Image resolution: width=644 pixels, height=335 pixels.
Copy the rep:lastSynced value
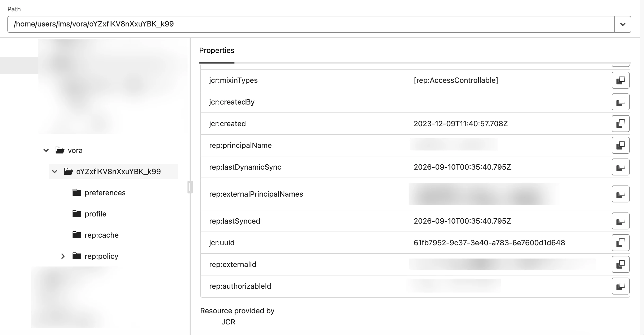[620, 221]
